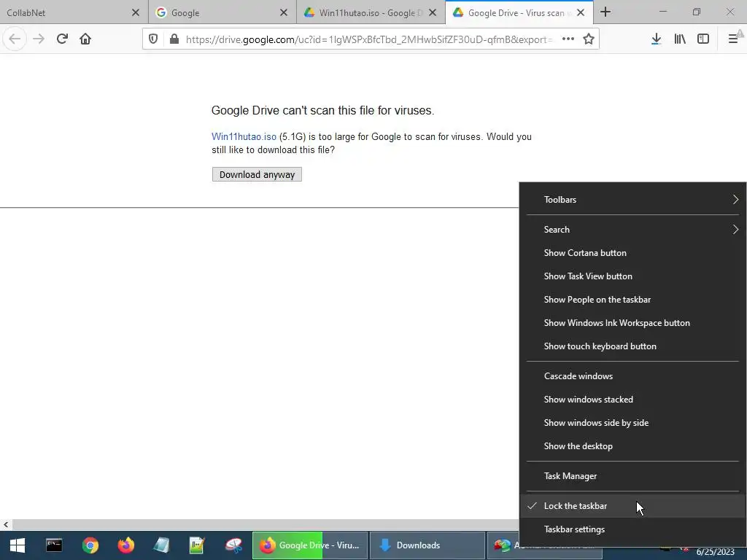The height and width of the screenshot is (560, 747).
Task: Open a new tab with plus
Action: [x=605, y=12]
